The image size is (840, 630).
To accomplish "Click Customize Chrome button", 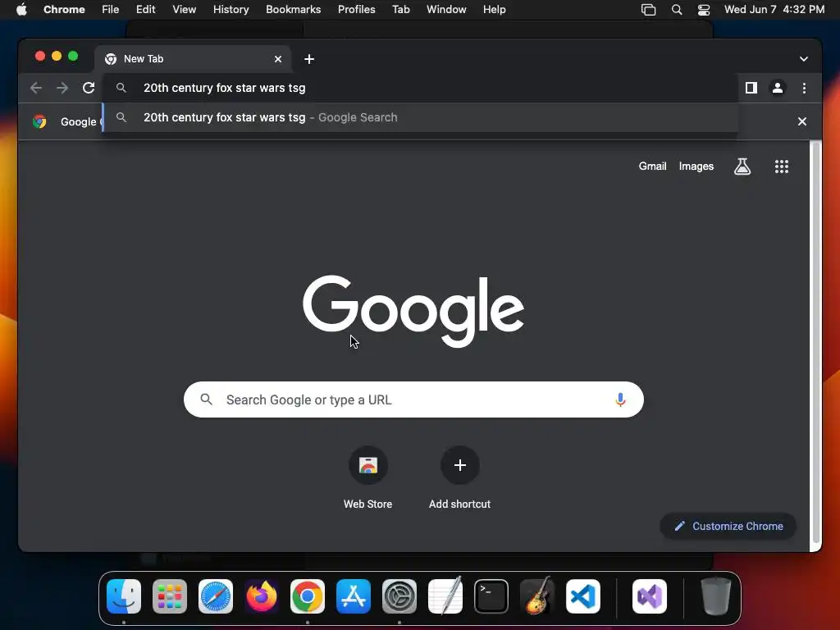I will click(x=728, y=526).
